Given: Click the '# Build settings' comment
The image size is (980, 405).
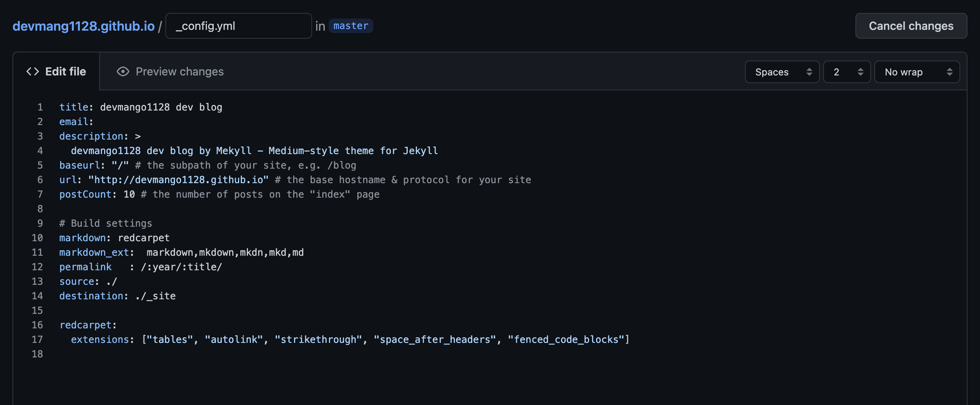Looking at the screenshot, I should point(106,223).
